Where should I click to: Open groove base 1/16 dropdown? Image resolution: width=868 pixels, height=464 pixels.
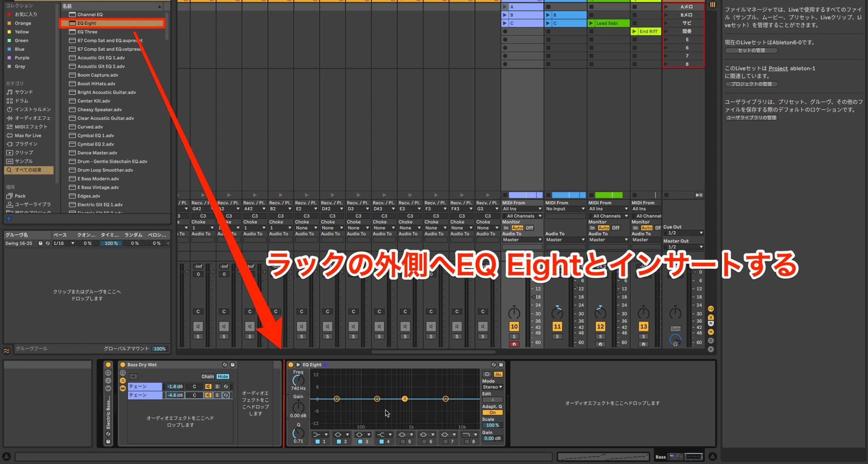pyautogui.click(x=64, y=243)
